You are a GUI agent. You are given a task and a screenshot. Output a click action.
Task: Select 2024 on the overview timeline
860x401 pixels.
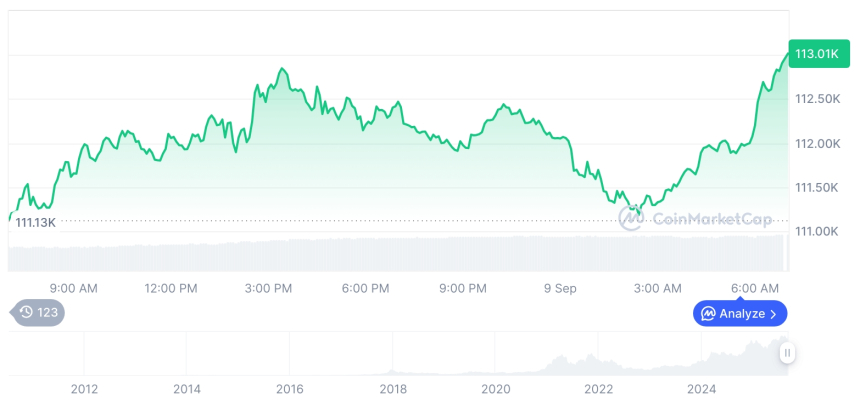click(x=702, y=389)
